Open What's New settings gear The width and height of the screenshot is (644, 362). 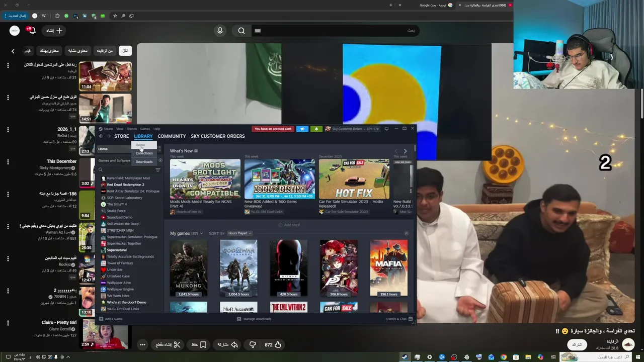196,151
